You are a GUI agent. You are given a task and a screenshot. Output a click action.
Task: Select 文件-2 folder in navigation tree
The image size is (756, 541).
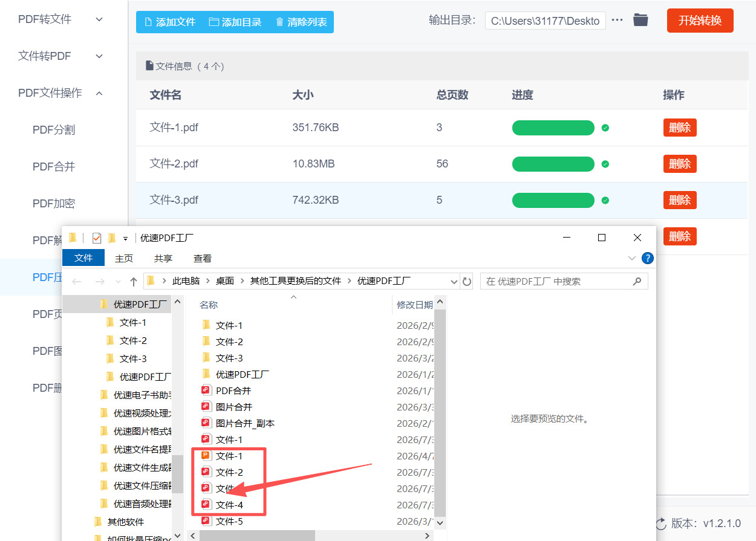pos(133,340)
